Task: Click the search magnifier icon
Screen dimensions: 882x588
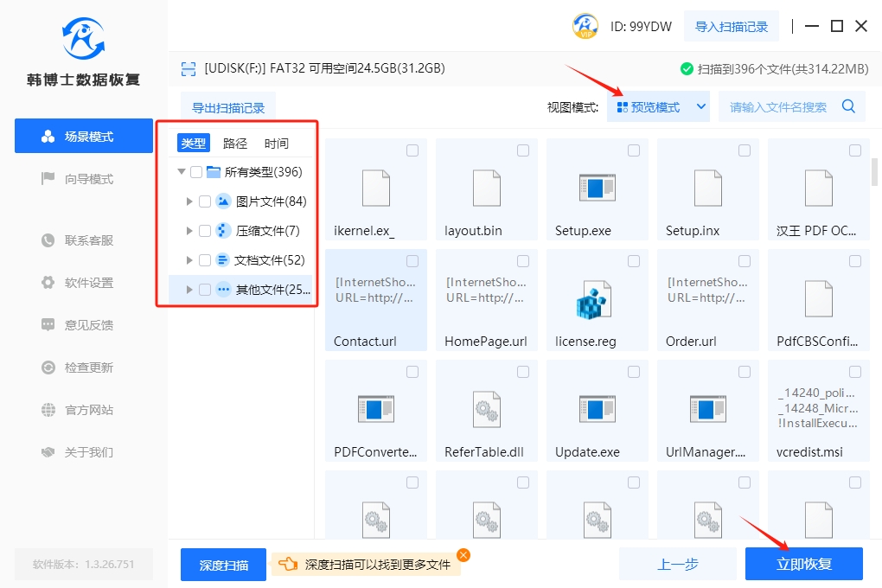Action: [848, 106]
